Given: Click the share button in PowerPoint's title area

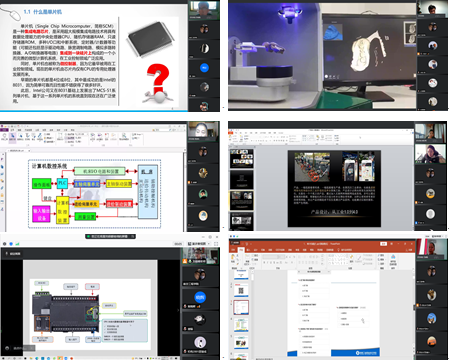Looking at the screenshot, I should pos(409,250).
